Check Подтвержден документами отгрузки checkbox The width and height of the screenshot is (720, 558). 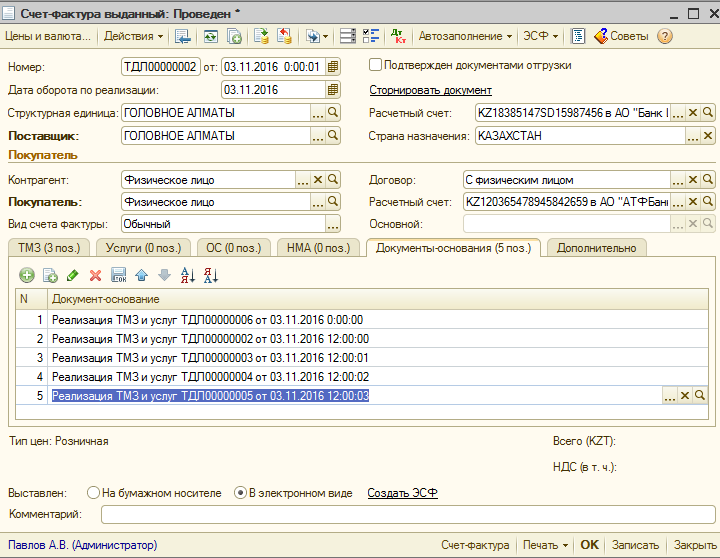tap(375, 65)
